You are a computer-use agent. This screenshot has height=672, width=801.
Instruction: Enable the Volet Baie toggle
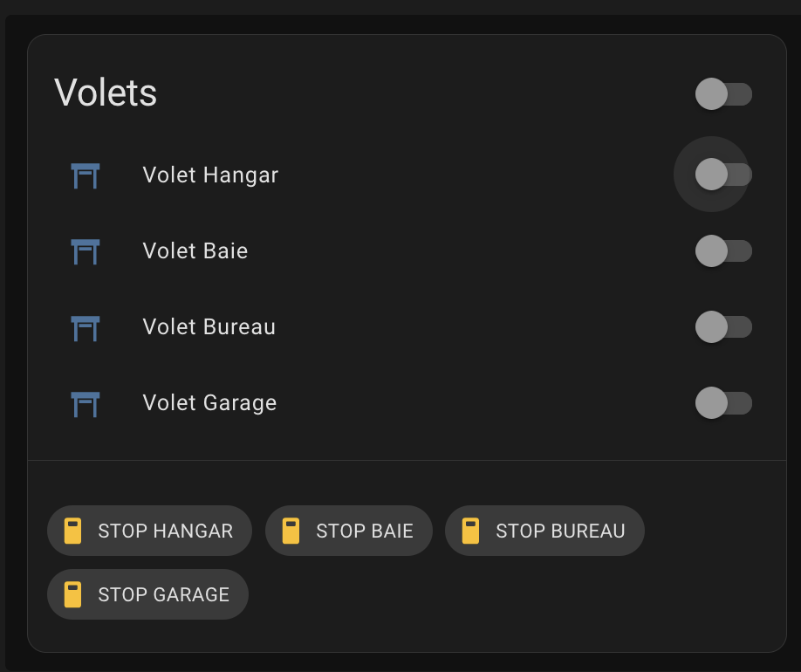pyautogui.click(x=723, y=251)
